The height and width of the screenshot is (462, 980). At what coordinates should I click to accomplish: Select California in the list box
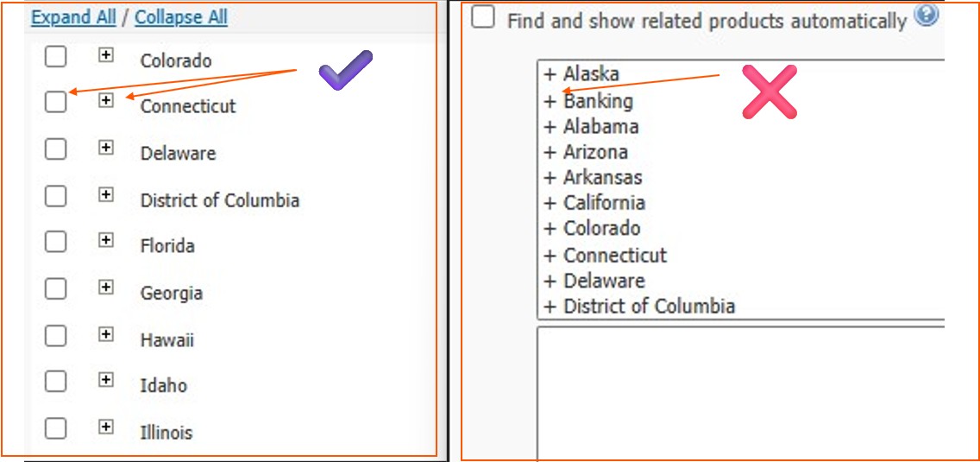604,203
